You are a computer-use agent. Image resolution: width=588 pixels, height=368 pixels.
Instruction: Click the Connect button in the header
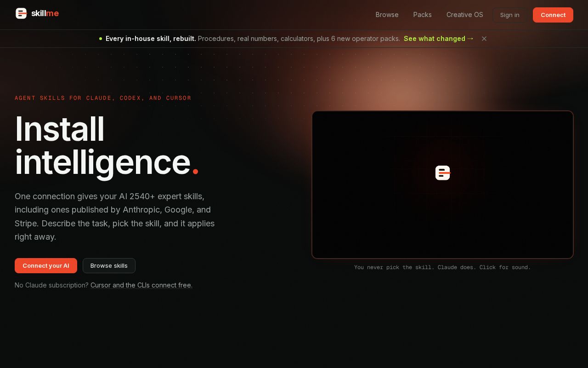coord(553,15)
